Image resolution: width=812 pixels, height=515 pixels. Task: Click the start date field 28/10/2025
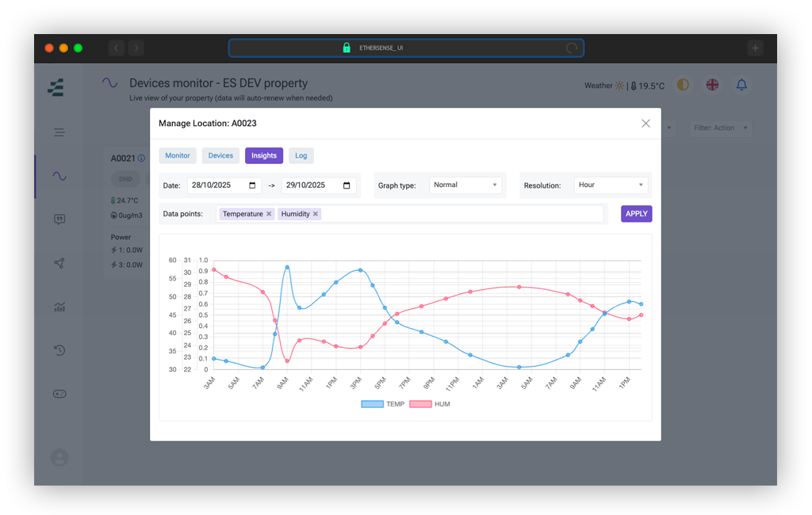[x=217, y=185]
